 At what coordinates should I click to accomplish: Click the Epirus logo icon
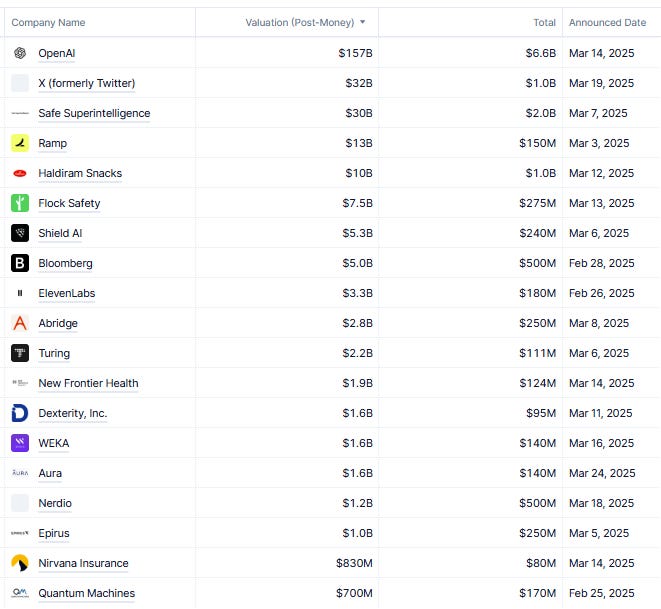click(20, 533)
